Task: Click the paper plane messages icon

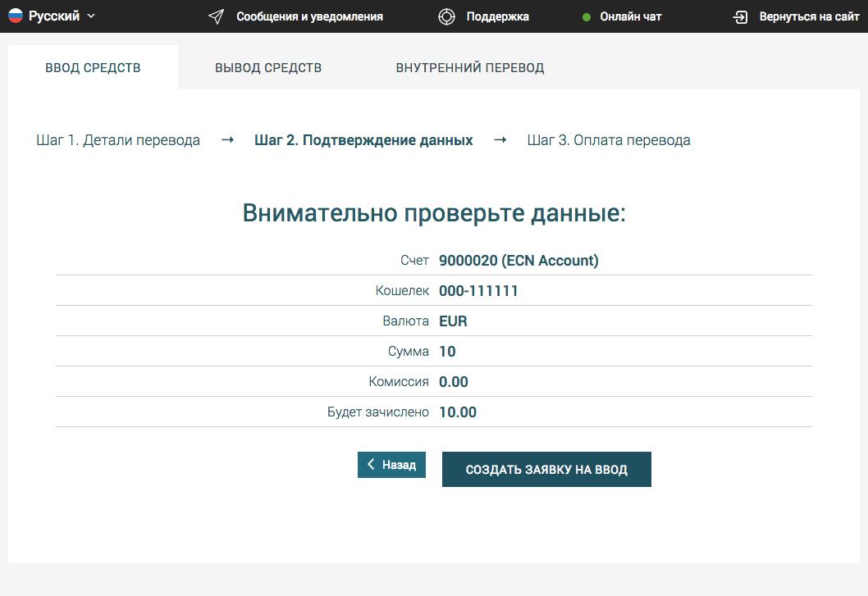Action: click(216, 16)
